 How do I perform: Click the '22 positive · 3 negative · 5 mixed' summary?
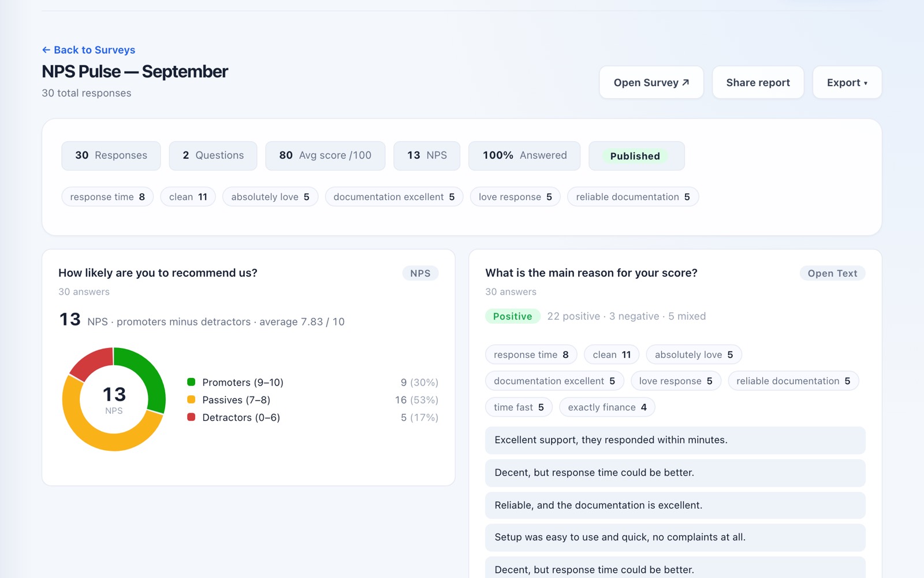627,316
